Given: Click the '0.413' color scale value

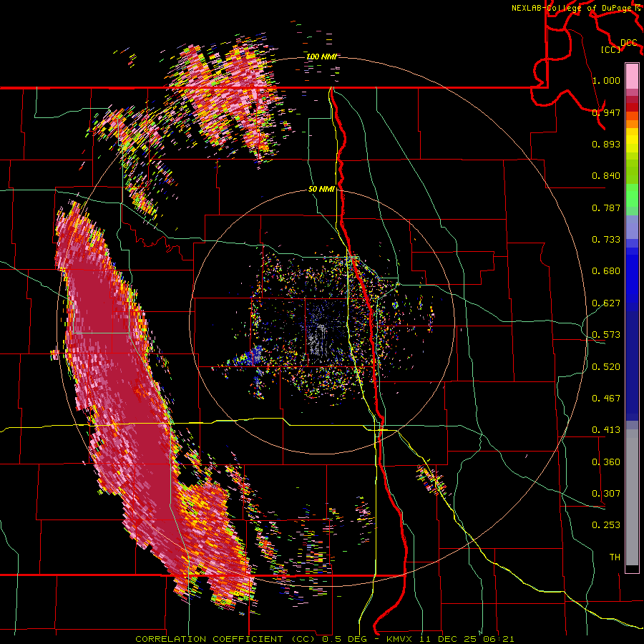Looking at the screenshot, I should pos(606,430).
